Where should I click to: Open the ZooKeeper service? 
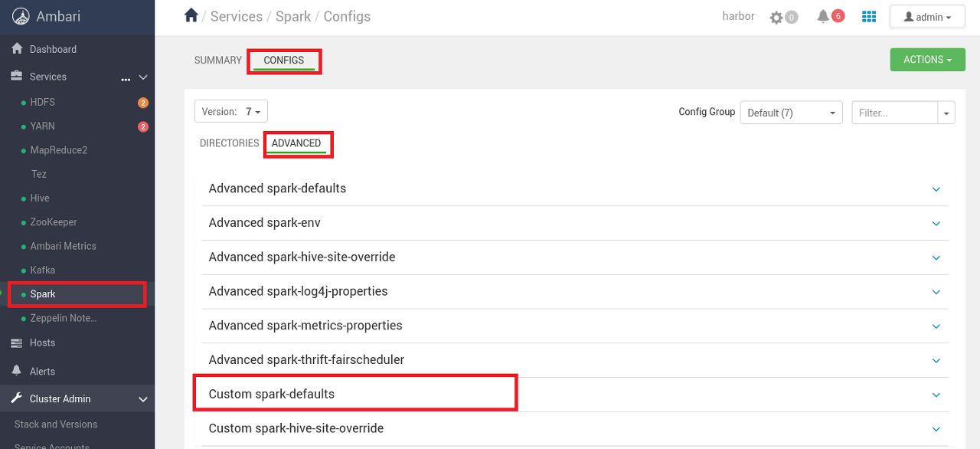point(54,222)
